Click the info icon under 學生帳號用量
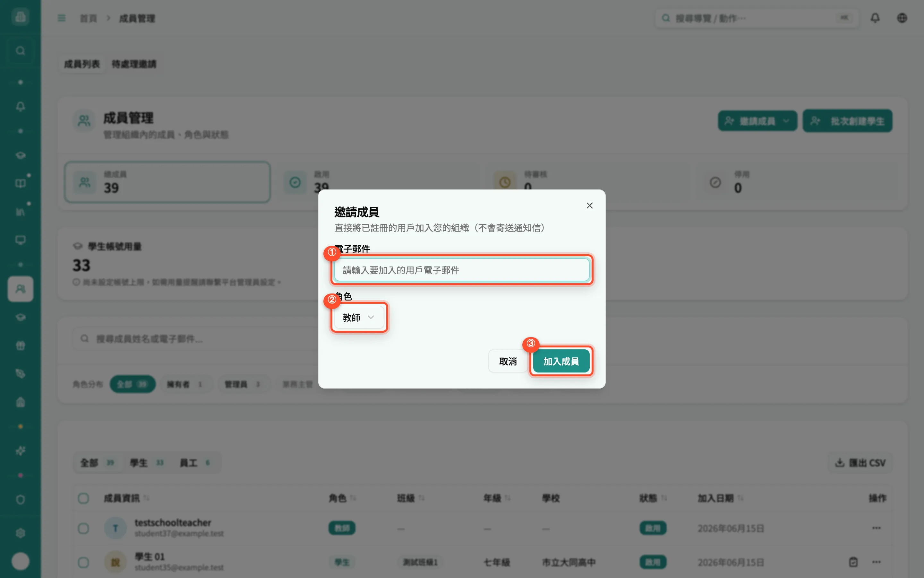This screenshot has height=578, width=924. point(76,282)
